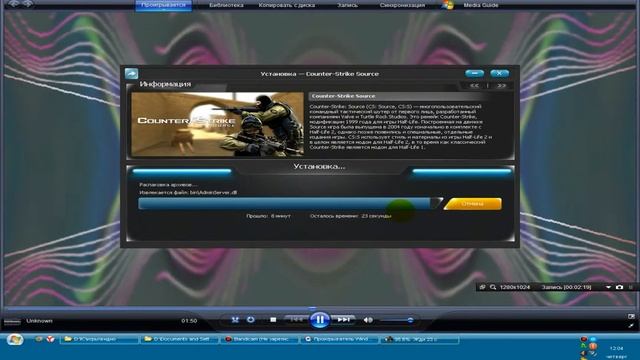The height and width of the screenshot is (360, 640).
Task: Open the Windows Start button
Action: 15,339
